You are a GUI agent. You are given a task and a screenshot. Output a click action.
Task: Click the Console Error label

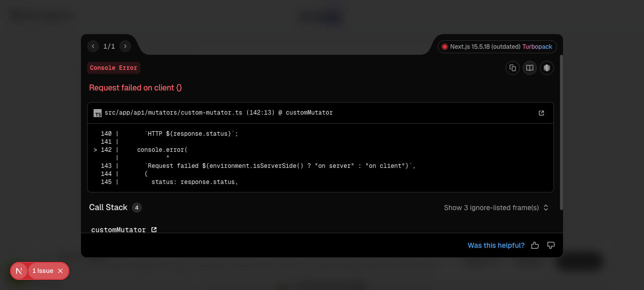point(114,68)
